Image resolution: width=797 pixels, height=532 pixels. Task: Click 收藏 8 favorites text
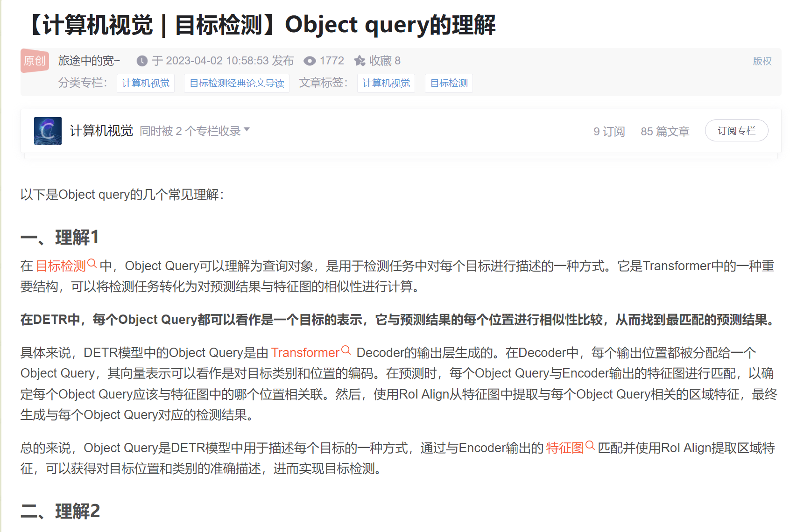coord(385,61)
